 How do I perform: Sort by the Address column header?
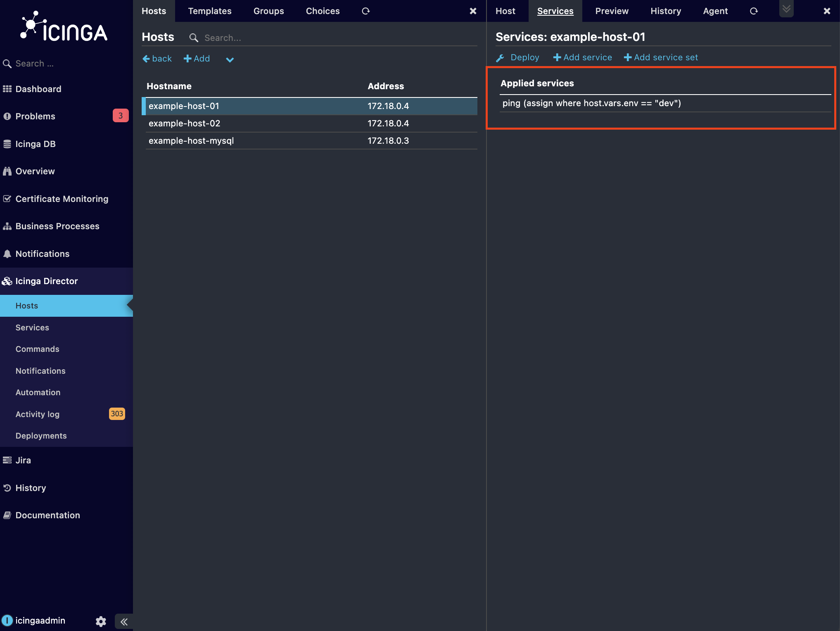pos(386,86)
